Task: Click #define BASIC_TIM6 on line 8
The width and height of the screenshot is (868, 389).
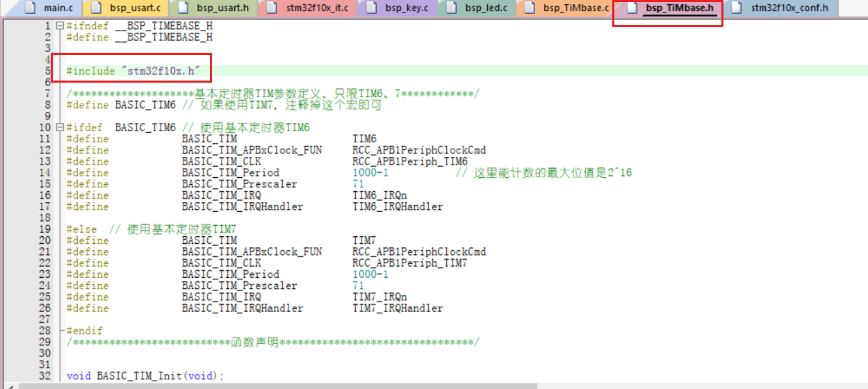Action: click(x=121, y=105)
